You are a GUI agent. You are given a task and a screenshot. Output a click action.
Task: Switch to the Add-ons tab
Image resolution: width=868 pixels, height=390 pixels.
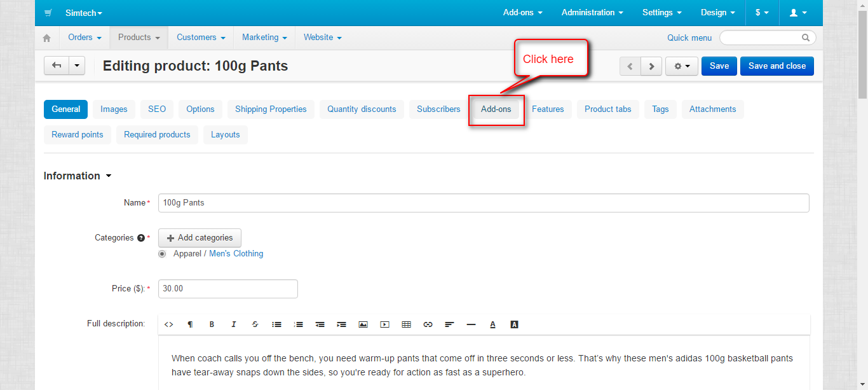pos(496,109)
